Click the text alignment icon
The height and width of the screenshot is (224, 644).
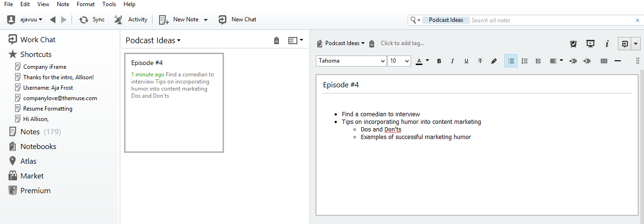pos(553,61)
